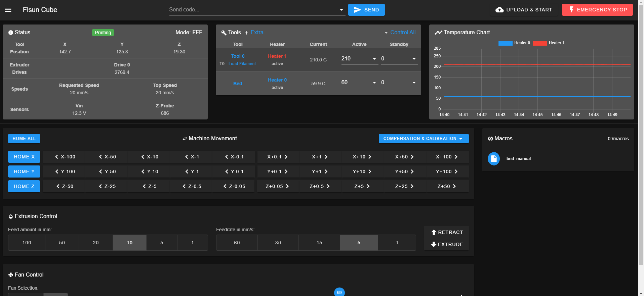Image resolution: width=644 pixels, height=296 pixels.
Task: Select 15 mm/s feedrate
Action: pos(319,243)
